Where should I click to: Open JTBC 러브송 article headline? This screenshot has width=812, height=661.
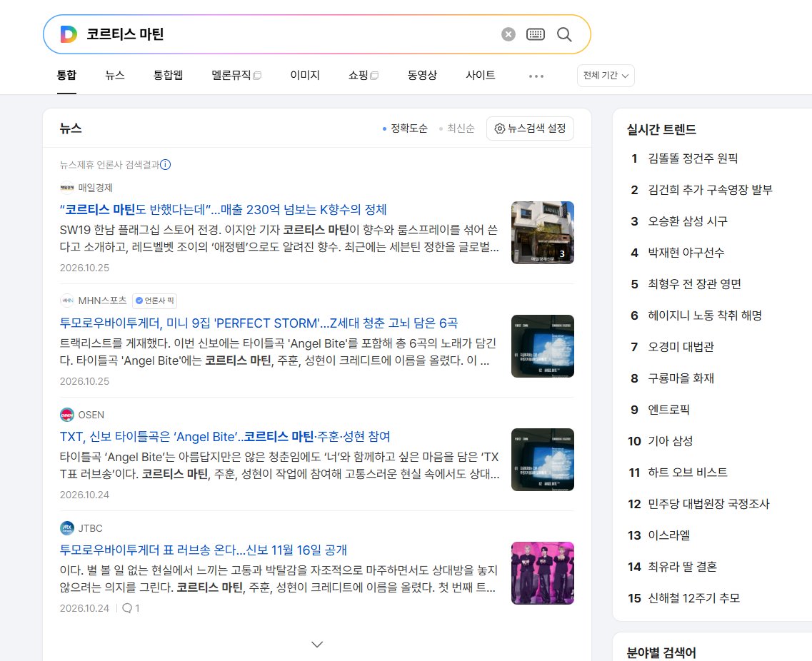point(204,550)
